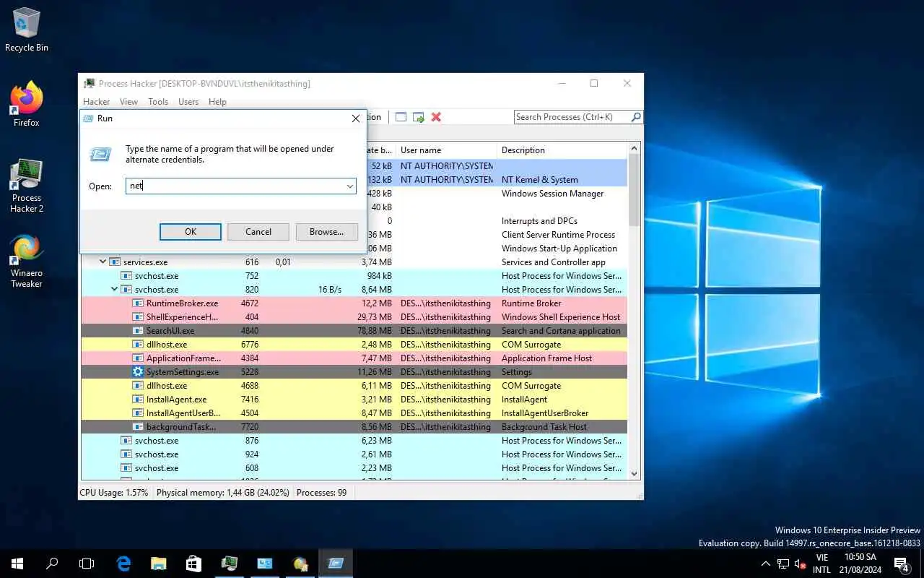Click Processes: 99 in status bar
The width and height of the screenshot is (924, 578).
(x=321, y=493)
